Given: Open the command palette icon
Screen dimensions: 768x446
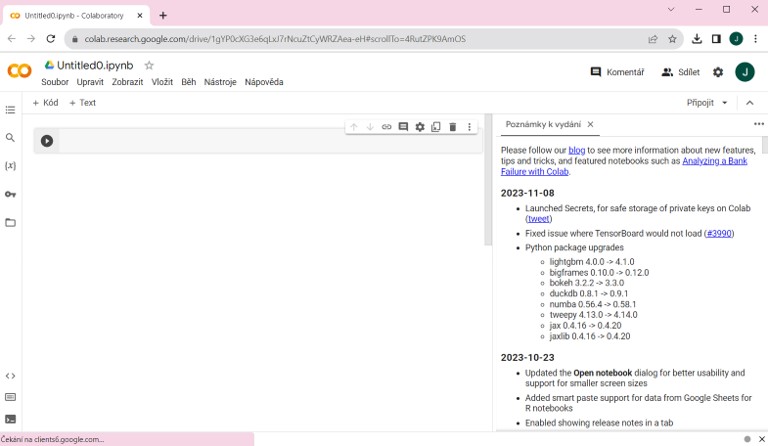Looking at the screenshot, I should [x=10, y=397].
